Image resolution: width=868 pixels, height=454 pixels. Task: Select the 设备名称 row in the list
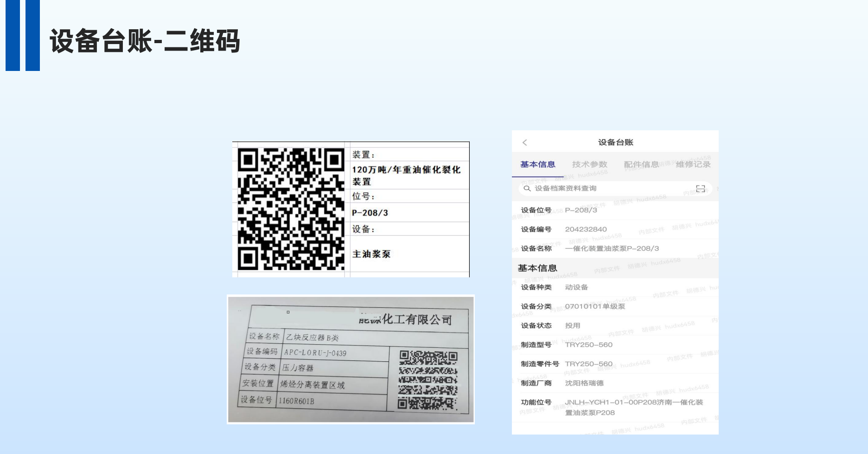(x=615, y=249)
